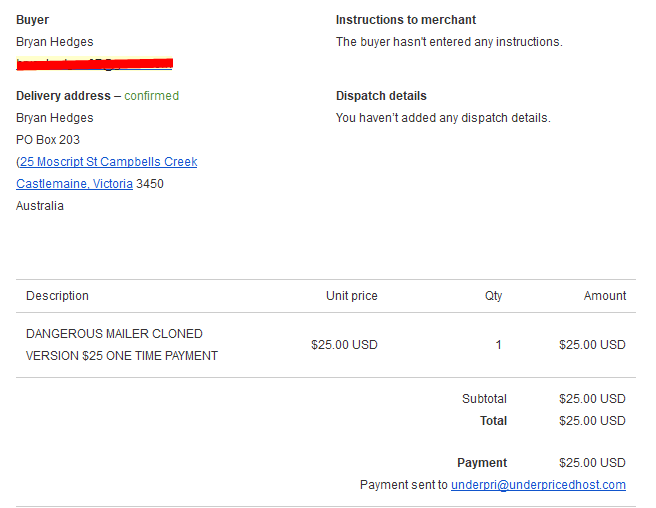
Task: Select the Buyer heading
Action: click(x=32, y=20)
